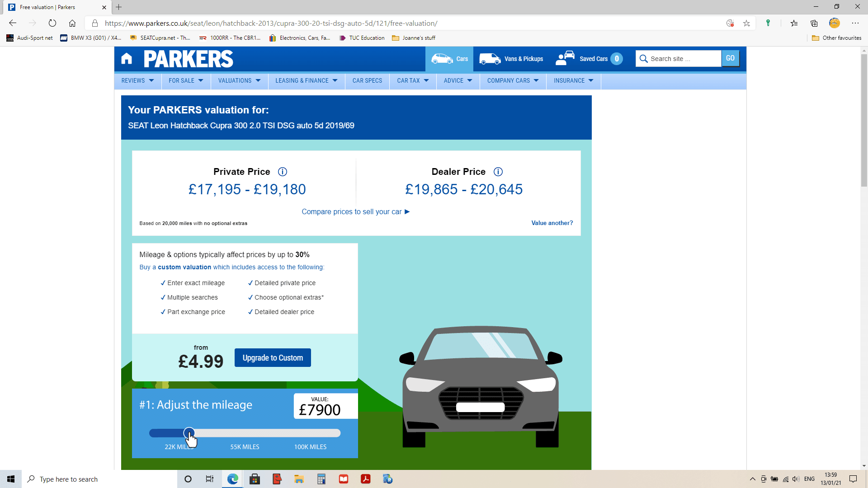Click the Value another? link
The image size is (868, 488).
(x=552, y=223)
